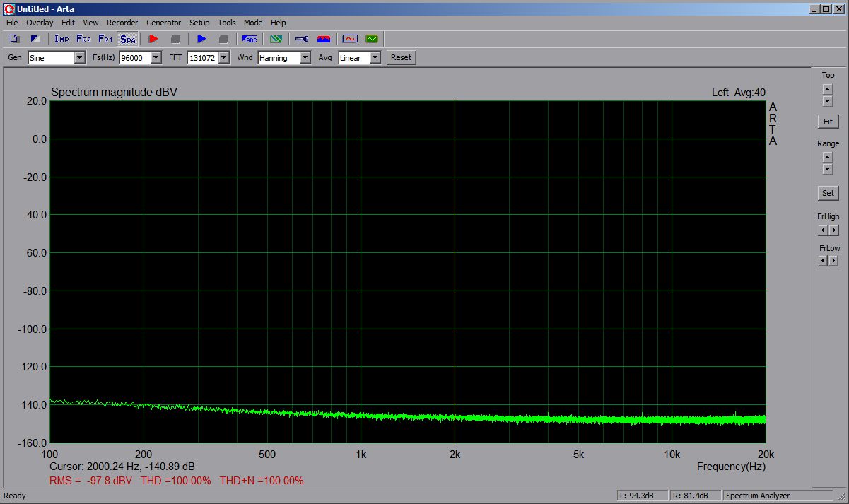849x504 pixels.
Task: Click the red sine wave display icon
Action: (350, 39)
